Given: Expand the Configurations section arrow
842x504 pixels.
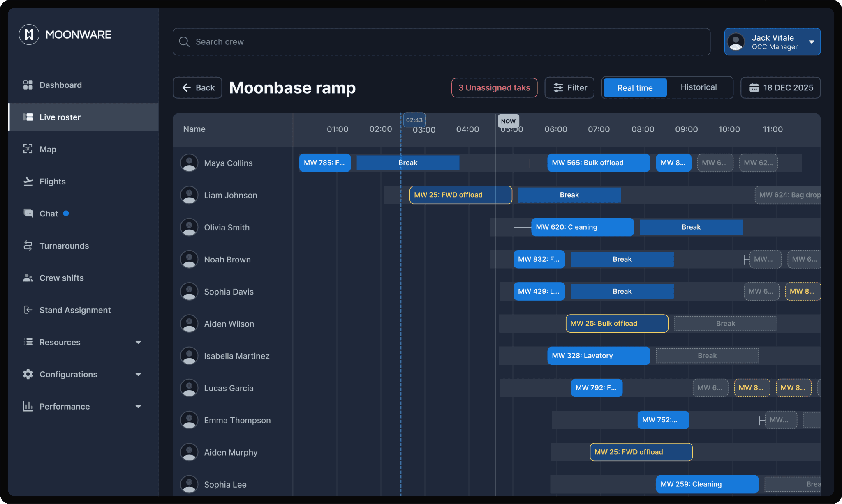Looking at the screenshot, I should (x=138, y=374).
